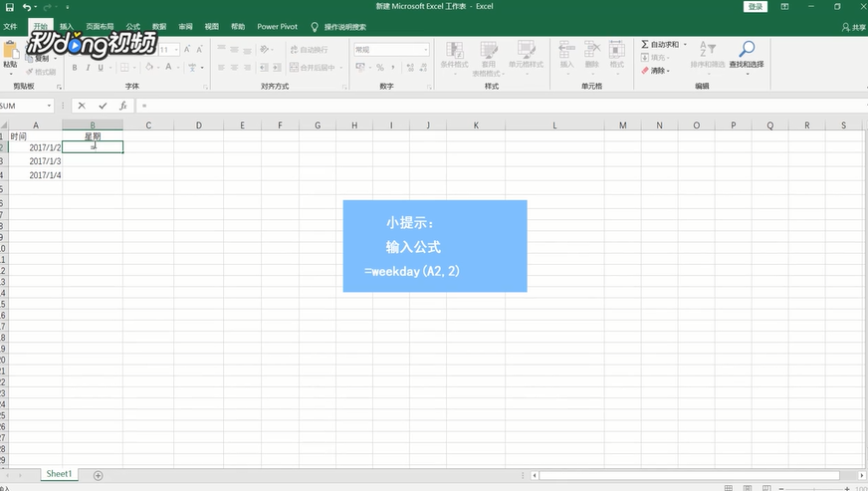Click the Orientation text angle icon
Image resolution: width=868 pixels, height=491 pixels.
(x=265, y=50)
